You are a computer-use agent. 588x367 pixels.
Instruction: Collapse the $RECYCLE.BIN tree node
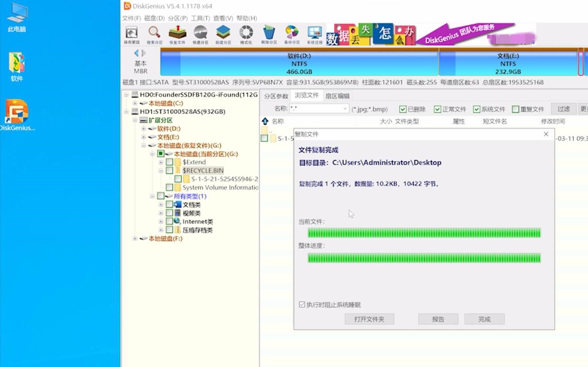coord(161,170)
